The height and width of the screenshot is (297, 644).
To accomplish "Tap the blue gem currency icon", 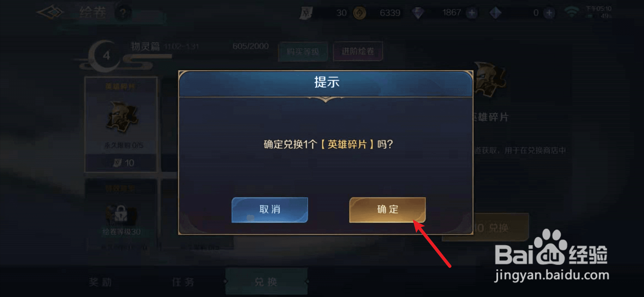I will pos(495,13).
